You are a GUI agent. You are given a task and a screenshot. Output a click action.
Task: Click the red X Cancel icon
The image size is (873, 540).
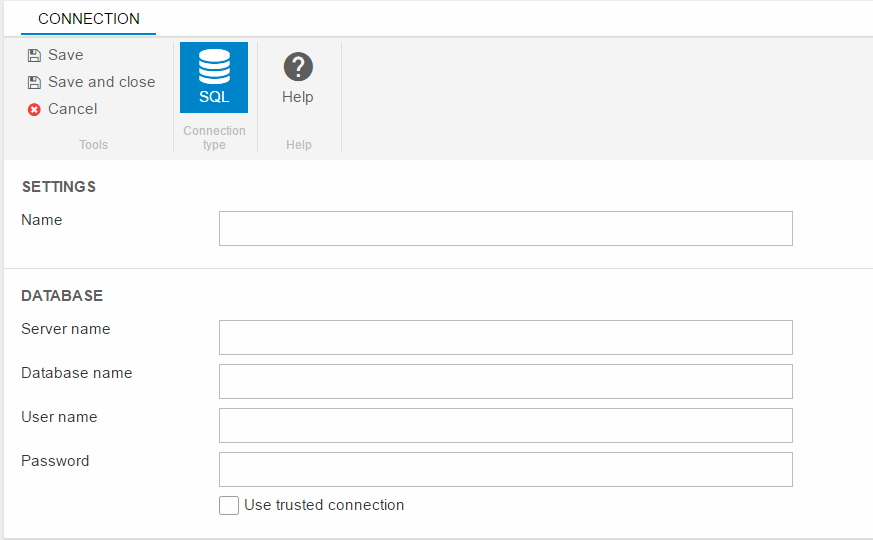[x=34, y=110]
